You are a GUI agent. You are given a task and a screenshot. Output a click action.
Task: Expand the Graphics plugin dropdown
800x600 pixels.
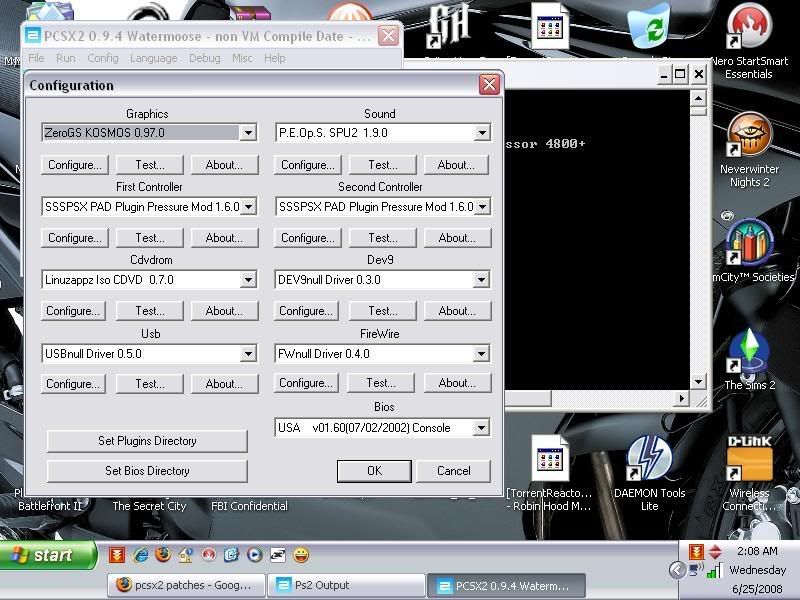248,133
